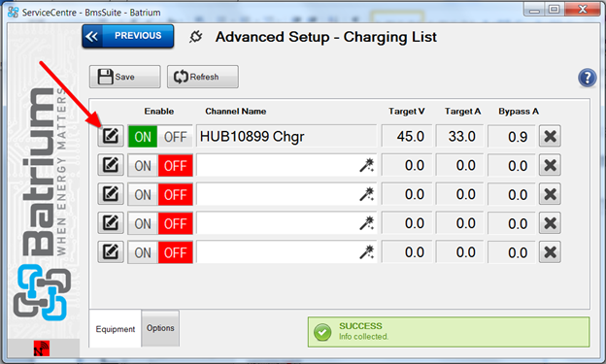Click the edit icon in the fourth charger row
Image resolution: width=606 pixels, height=364 pixels.
point(111,223)
